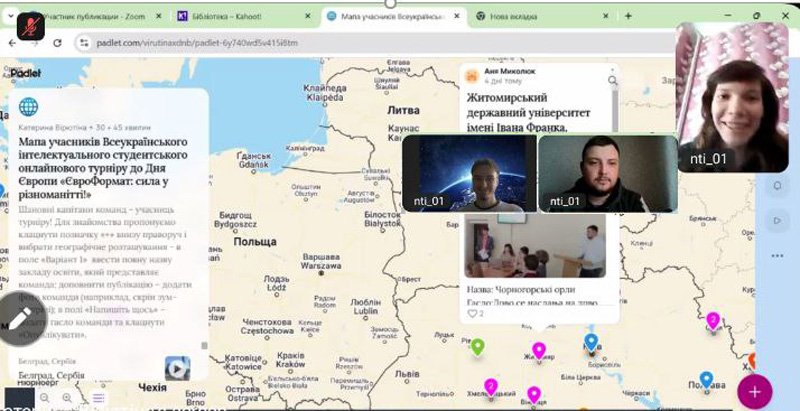The image size is (800, 411).
Task: Click the browser back arrow
Action: click(12, 43)
